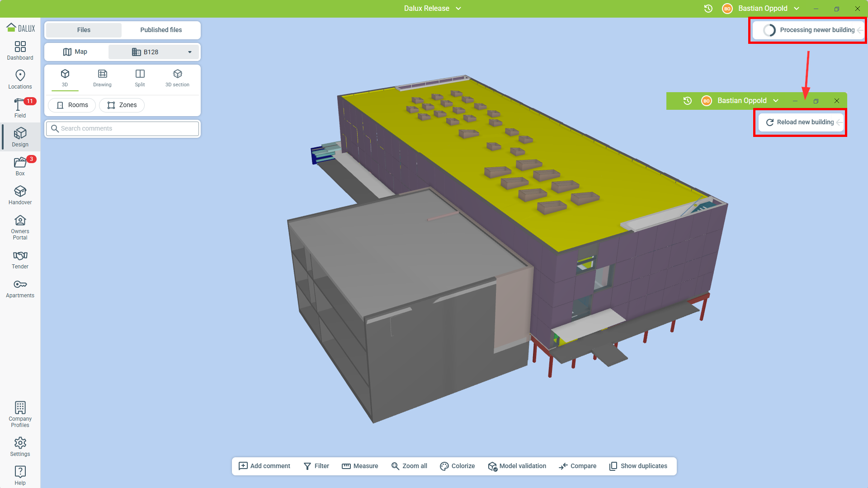This screenshot has height=488, width=868.
Task: Click BO avatar in inset title bar
Action: [707, 101]
